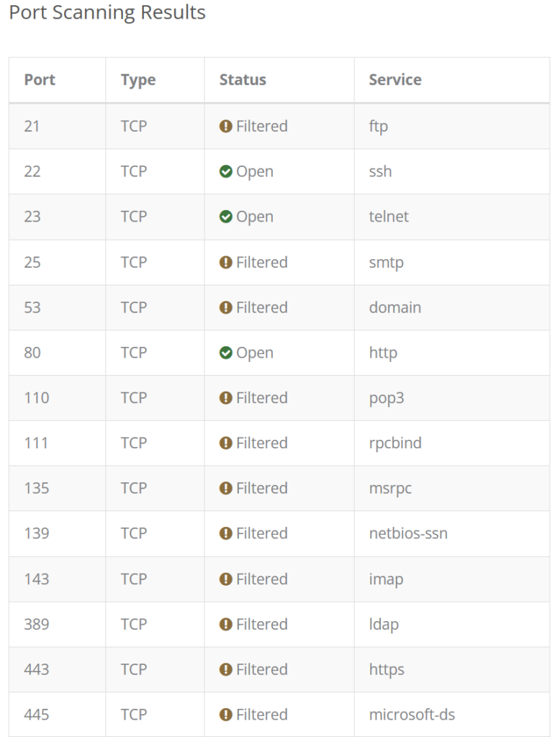
Task: Click the rpcbind service entry
Action: tap(395, 443)
